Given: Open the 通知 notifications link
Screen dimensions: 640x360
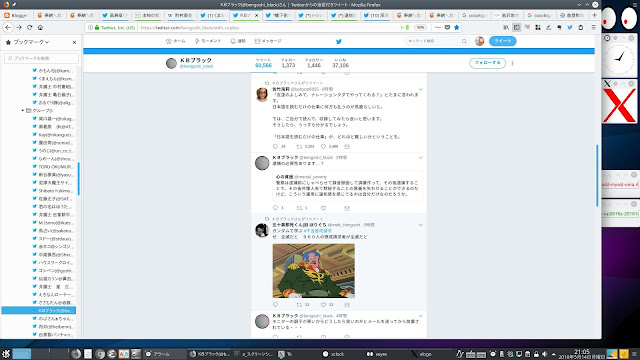Looking at the screenshot, I should (238, 41).
